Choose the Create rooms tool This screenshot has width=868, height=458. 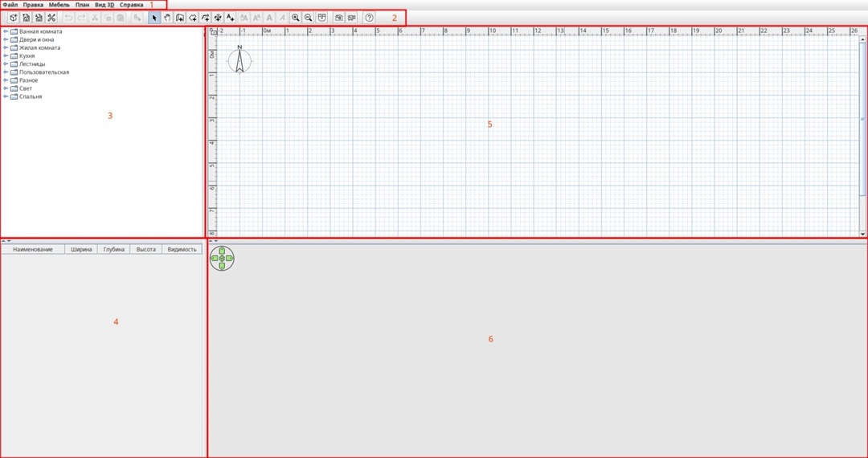point(193,18)
